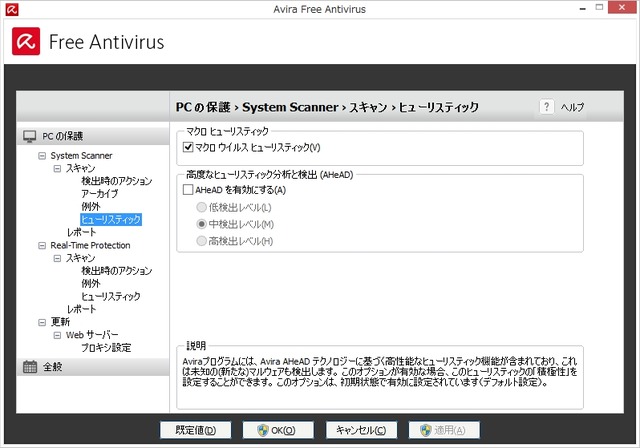Select ヒューリスティック under Real-Time Protection

coord(111,296)
